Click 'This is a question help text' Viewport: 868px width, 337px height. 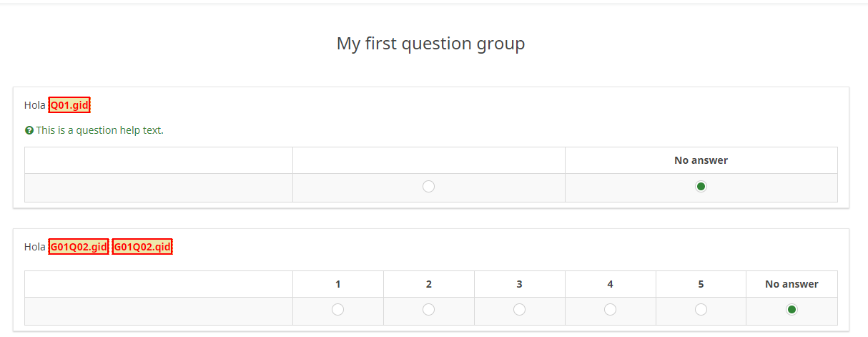(x=99, y=130)
